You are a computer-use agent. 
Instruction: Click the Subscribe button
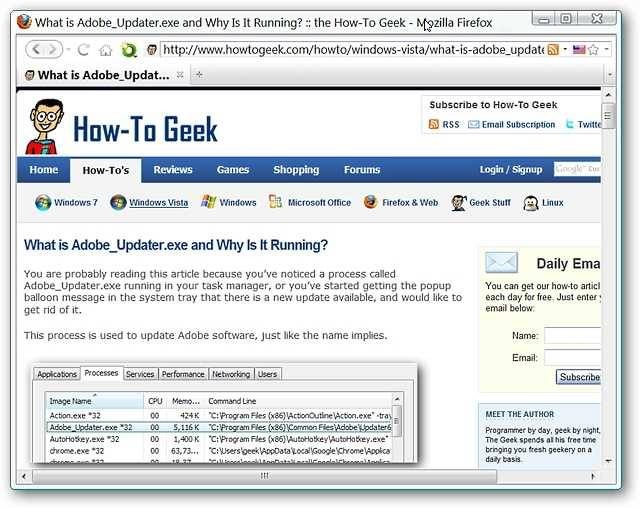pos(578,377)
